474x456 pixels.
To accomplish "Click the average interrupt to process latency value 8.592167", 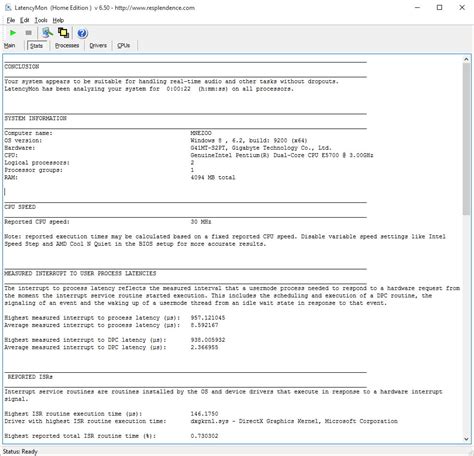I will click(204, 325).
